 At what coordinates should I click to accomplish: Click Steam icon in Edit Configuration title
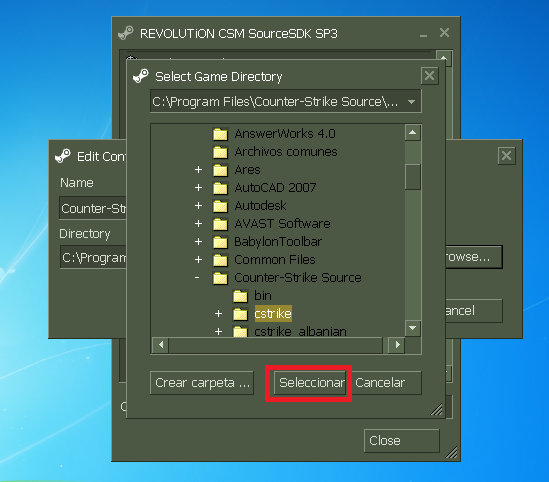click(63, 156)
